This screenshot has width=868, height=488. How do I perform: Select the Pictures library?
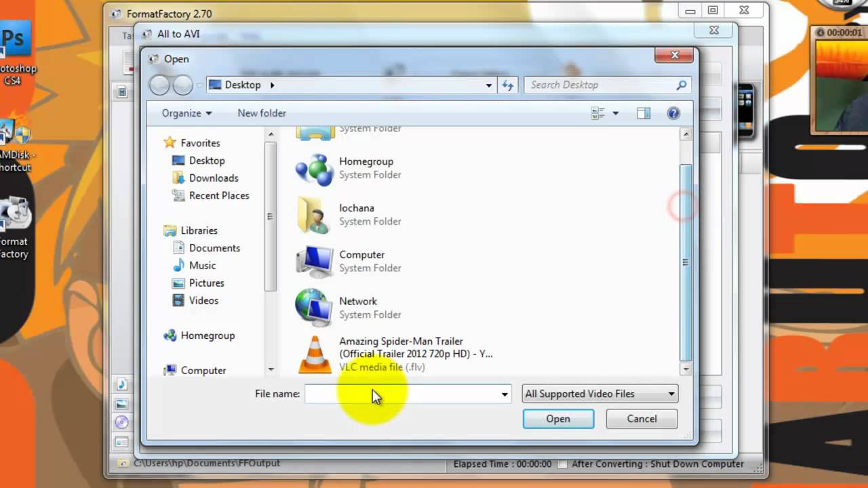point(206,283)
